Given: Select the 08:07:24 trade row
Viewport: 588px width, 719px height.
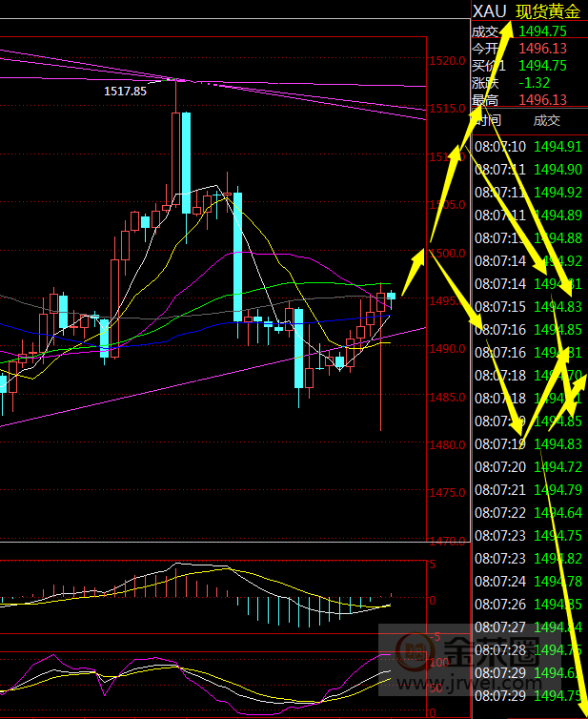Looking at the screenshot, I should [527, 582].
